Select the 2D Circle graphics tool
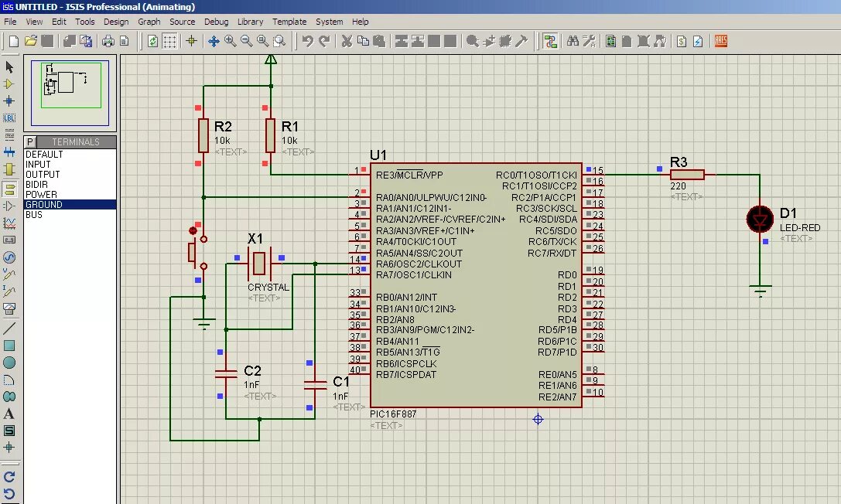Viewport: 841px width, 504px height. (9, 363)
